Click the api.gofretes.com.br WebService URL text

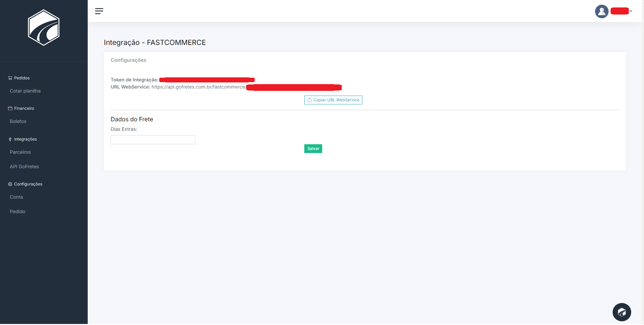(x=199, y=87)
